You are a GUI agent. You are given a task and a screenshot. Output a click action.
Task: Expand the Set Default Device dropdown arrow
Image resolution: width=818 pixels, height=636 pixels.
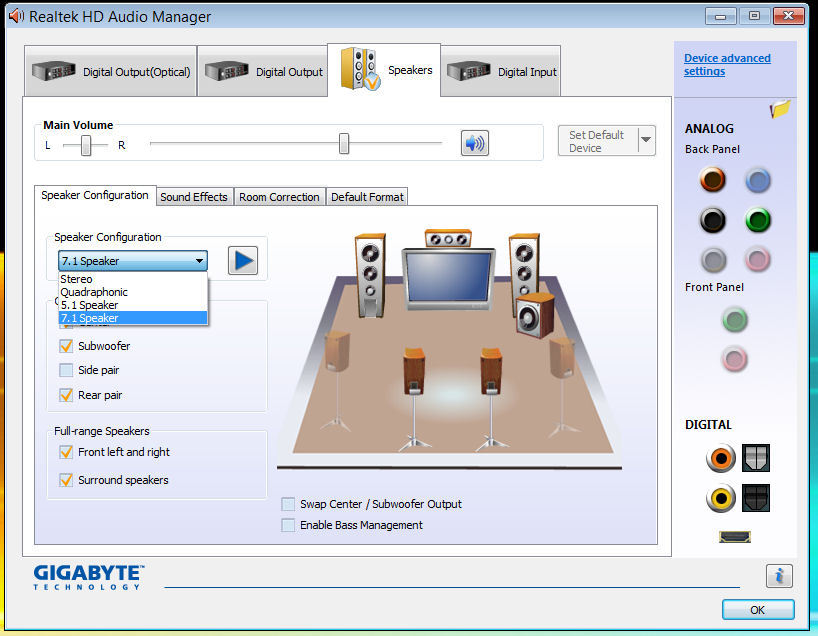(x=646, y=140)
